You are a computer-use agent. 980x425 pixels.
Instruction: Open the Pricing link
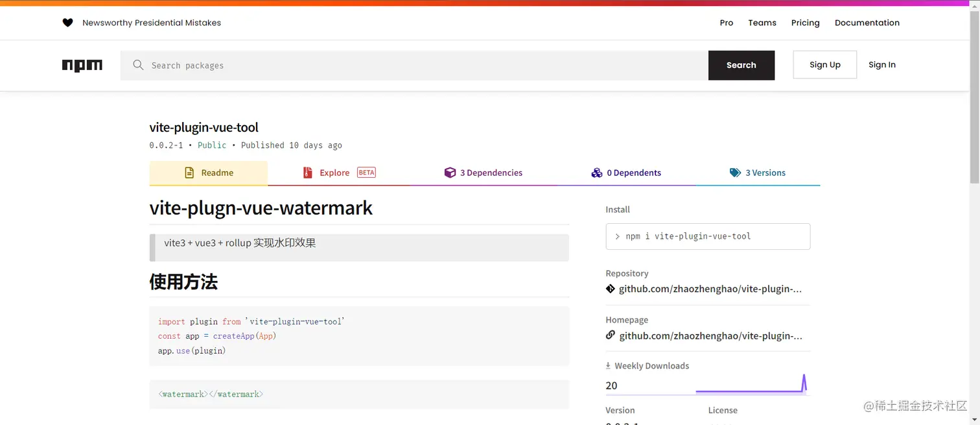pos(806,23)
